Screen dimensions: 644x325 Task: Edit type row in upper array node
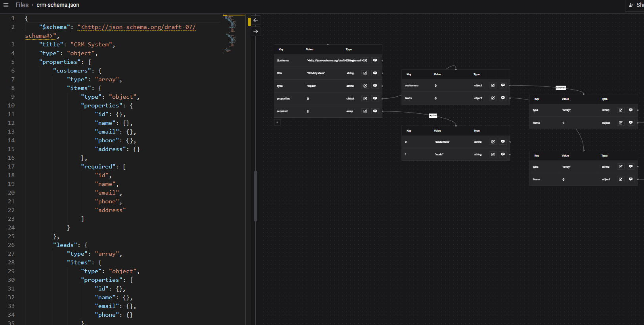click(621, 110)
